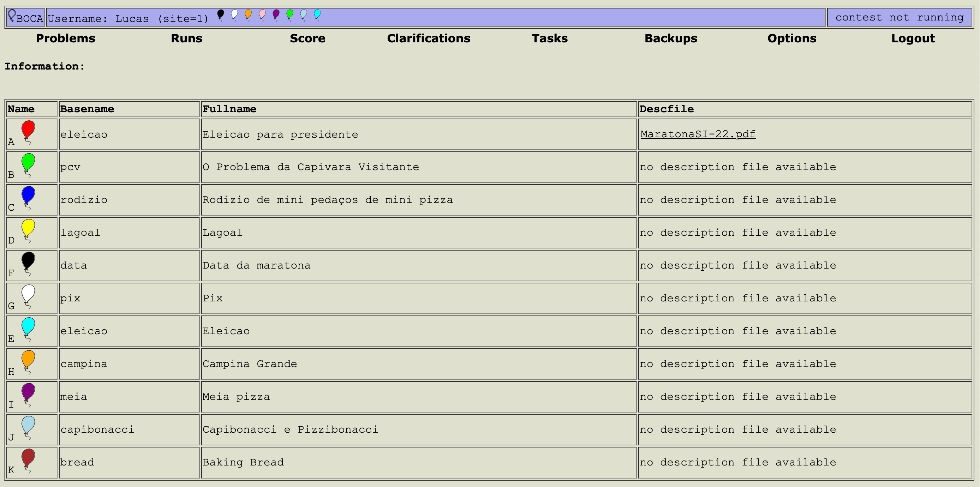Click 'Campina Grande' fullname
Screen dimensions: 980x487
coord(250,364)
